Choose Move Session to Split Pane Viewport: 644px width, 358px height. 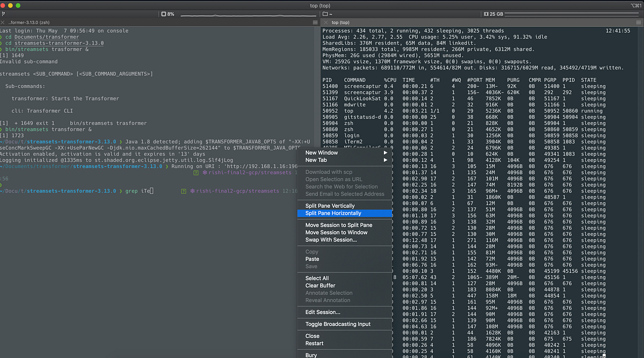point(338,225)
